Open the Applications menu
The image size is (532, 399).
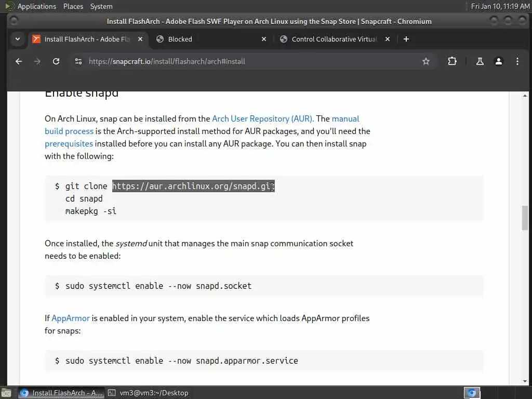click(36, 6)
